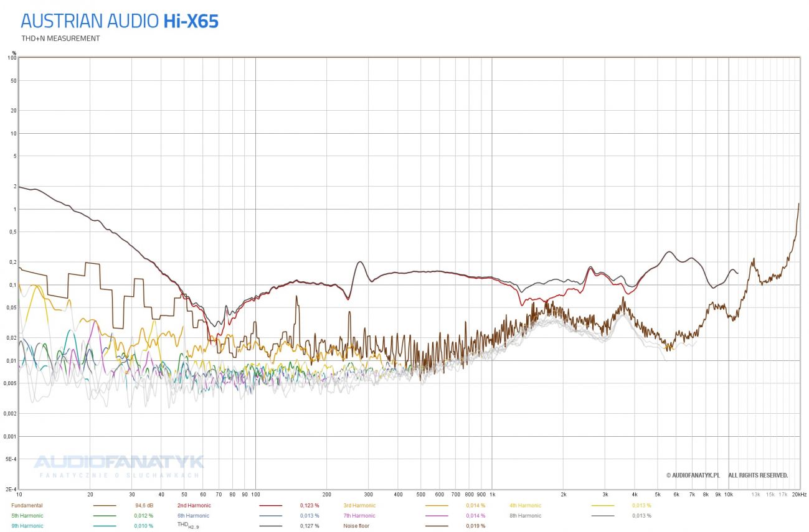The width and height of the screenshot is (809, 532).
Task: Click the Fundamental legend line swatch
Action: pos(105,506)
